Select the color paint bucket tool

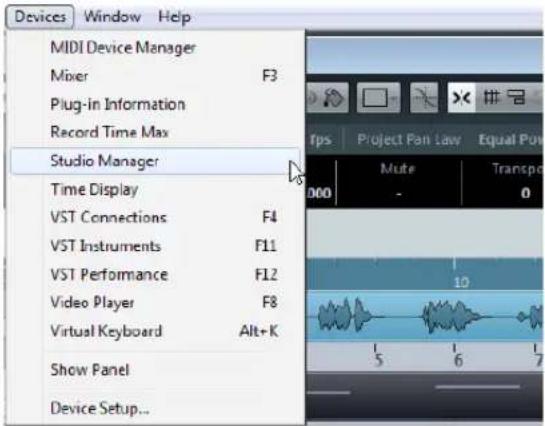(x=332, y=98)
